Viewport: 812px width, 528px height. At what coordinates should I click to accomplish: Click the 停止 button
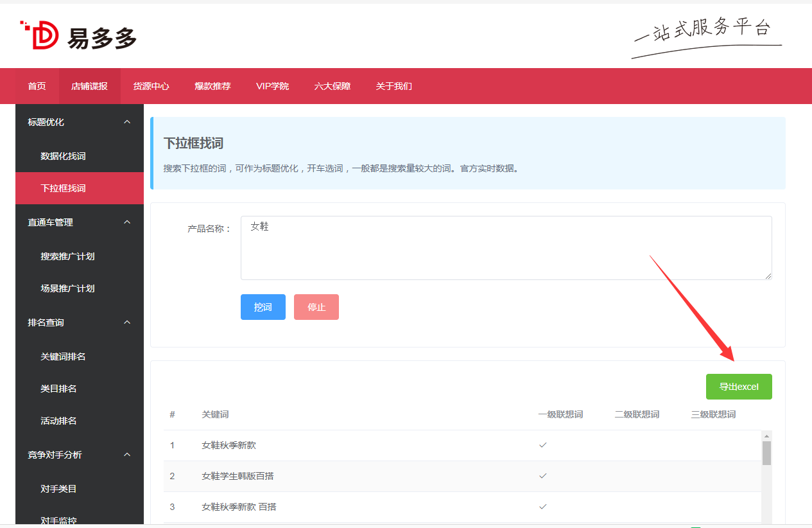(x=316, y=306)
